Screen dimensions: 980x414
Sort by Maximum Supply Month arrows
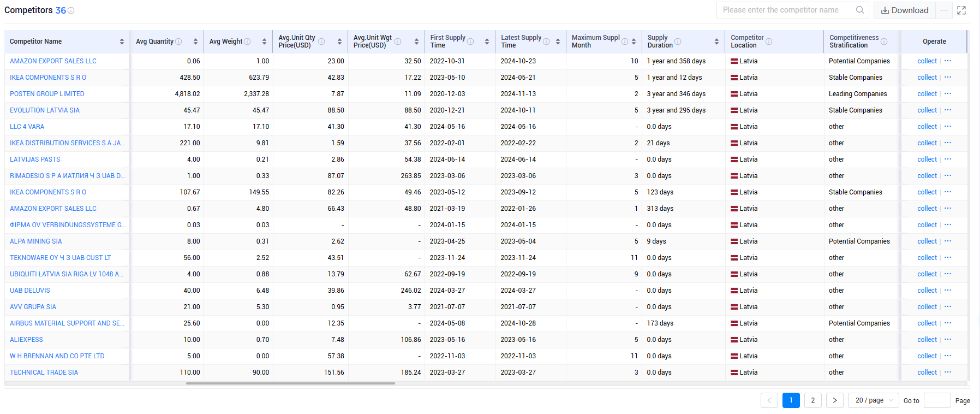click(634, 42)
